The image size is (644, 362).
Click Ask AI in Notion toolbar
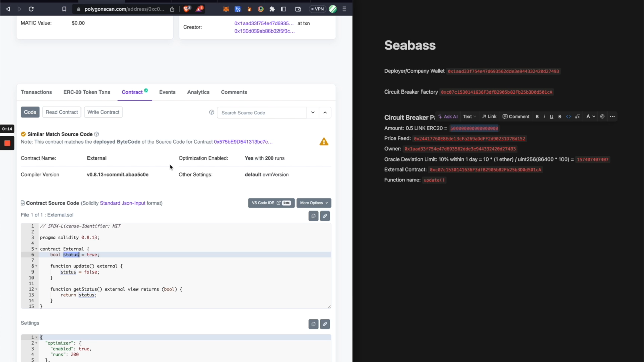448,116
